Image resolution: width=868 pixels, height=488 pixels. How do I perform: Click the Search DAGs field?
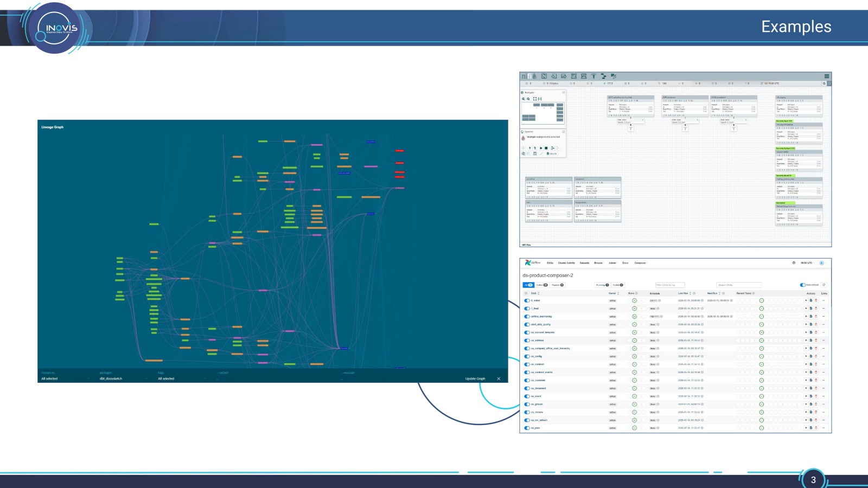739,285
